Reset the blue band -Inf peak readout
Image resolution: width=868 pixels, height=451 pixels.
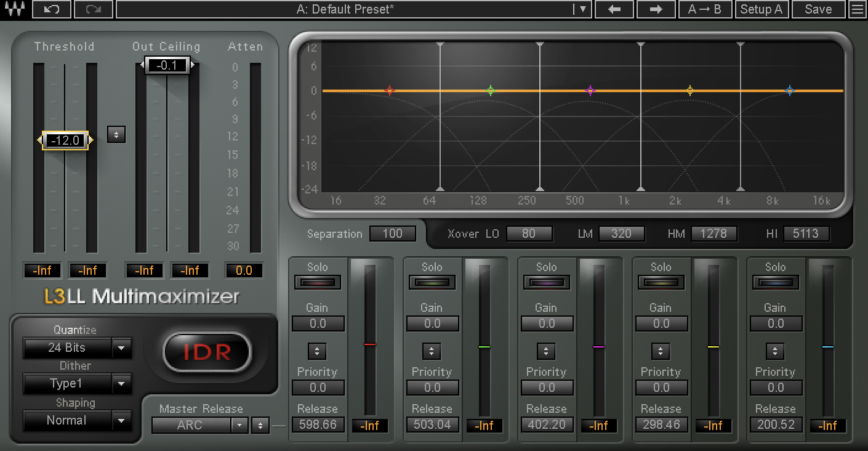coord(828,426)
